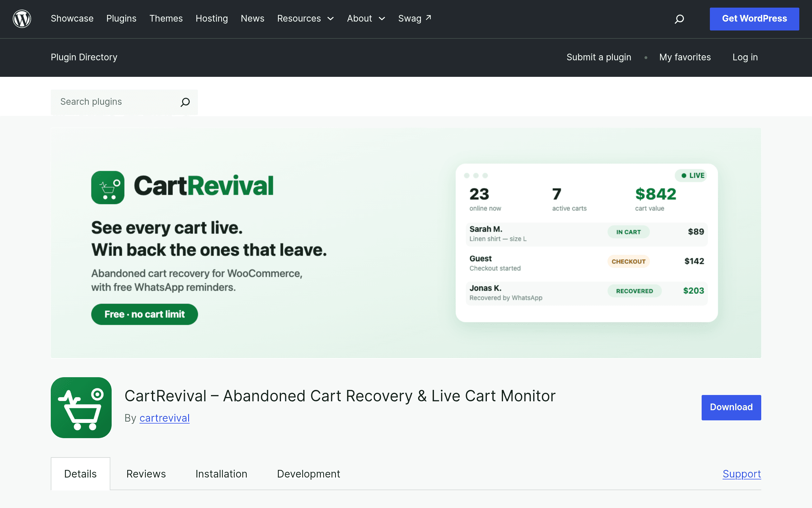Click the CHECKOUT status label for Guest
This screenshot has height=508, width=812.
pos(628,261)
